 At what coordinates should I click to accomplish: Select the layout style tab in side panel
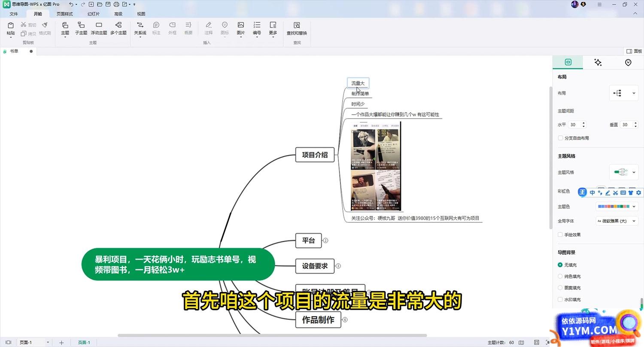coord(568,62)
